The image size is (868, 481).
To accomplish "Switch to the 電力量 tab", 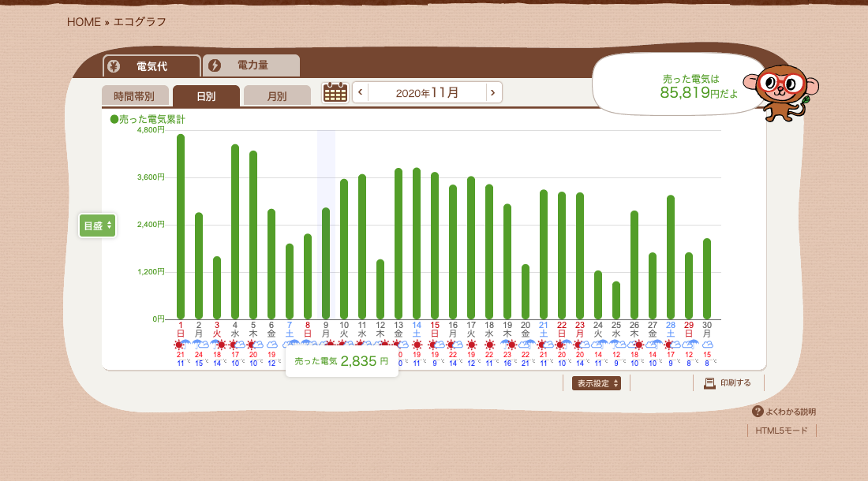I will pos(251,65).
